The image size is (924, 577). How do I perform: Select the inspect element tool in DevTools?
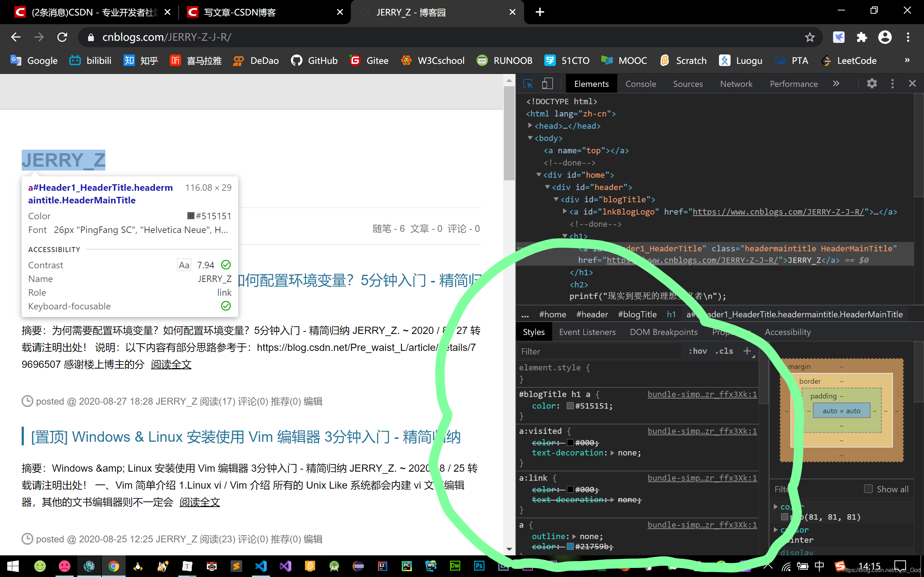pos(528,83)
